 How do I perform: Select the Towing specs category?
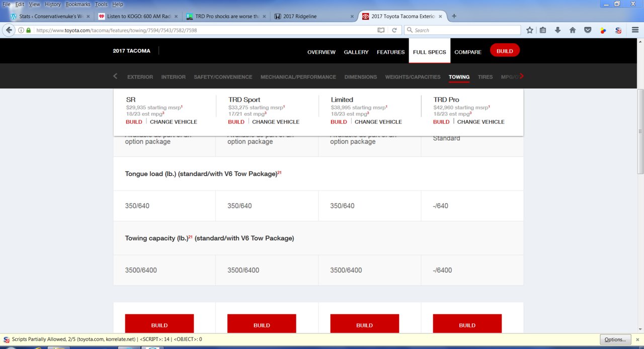pos(459,77)
